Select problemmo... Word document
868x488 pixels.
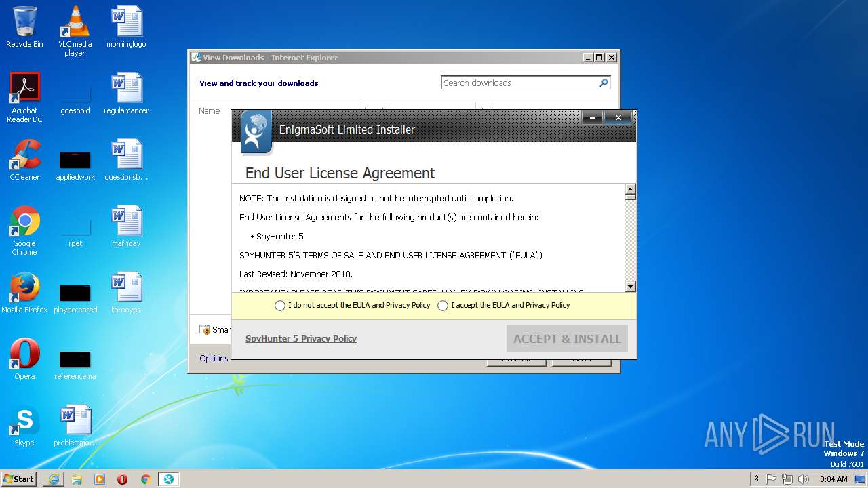pyautogui.click(x=75, y=426)
